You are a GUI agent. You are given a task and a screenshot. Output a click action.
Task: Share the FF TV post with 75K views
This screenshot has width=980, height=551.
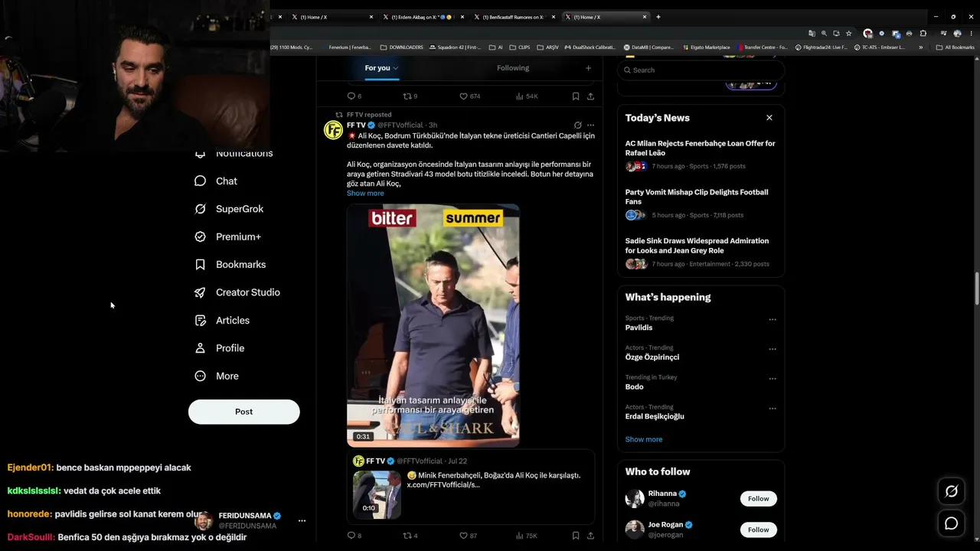tap(590, 536)
